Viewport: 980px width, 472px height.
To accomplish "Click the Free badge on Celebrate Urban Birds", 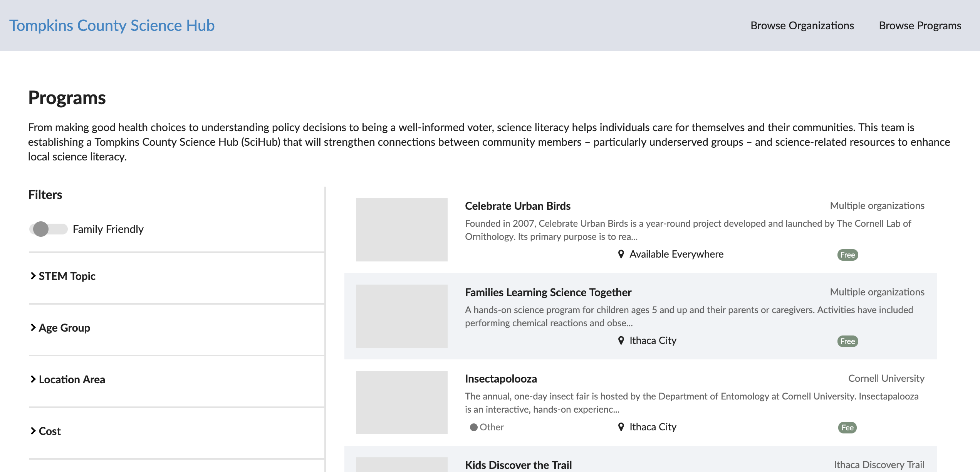I will pos(847,254).
